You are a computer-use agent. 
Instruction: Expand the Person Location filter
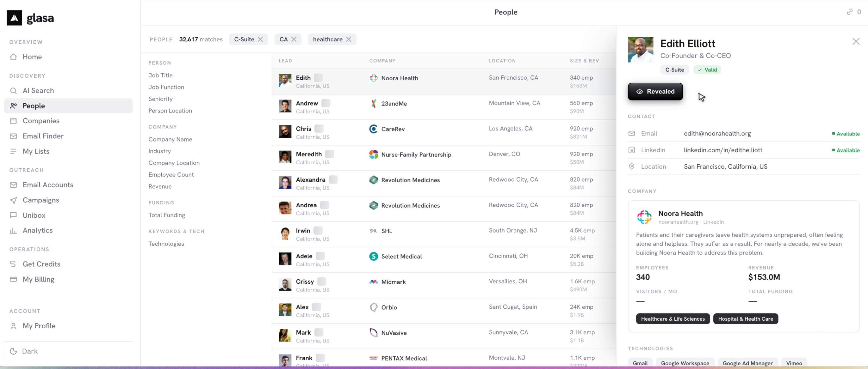click(170, 111)
